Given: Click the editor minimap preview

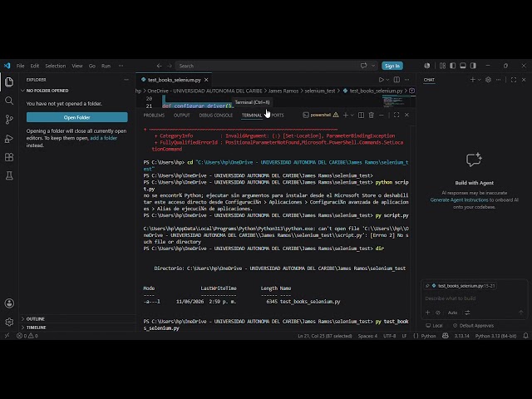Looking at the screenshot, I should pyautogui.click(x=396, y=101).
